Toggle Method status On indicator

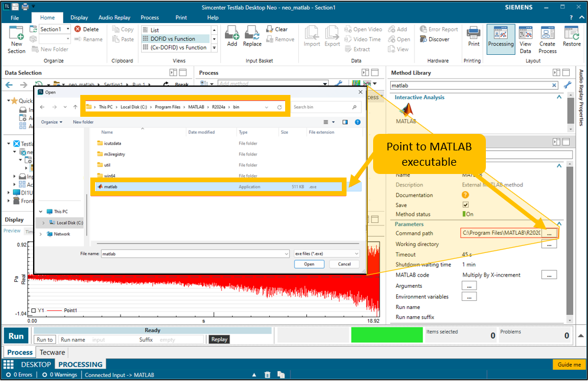click(468, 214)
